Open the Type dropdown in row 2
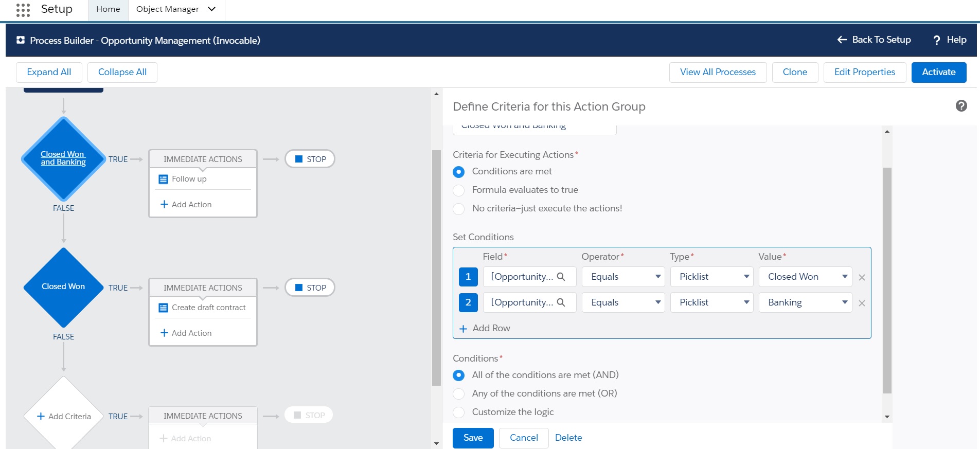Image resolution: width=980 pixels, height=449 pixels. pyautogui.click(x=712, y=302)
